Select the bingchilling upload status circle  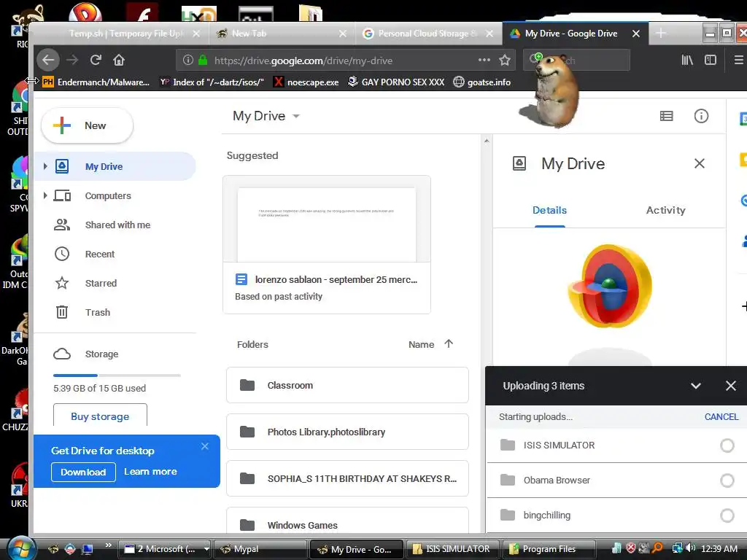727,516
